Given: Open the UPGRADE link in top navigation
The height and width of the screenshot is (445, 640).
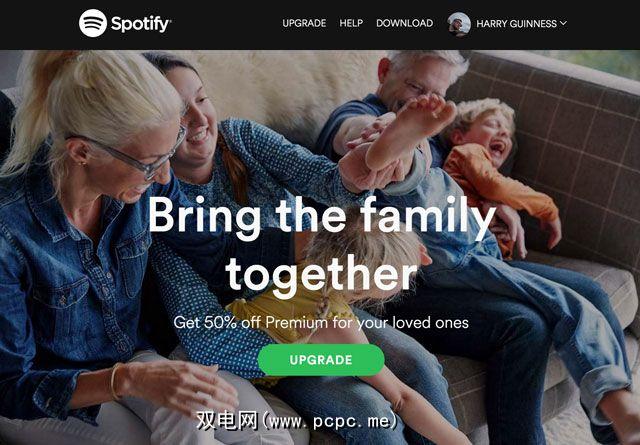Looking at the screenshot, I should (x=304, y=23).
